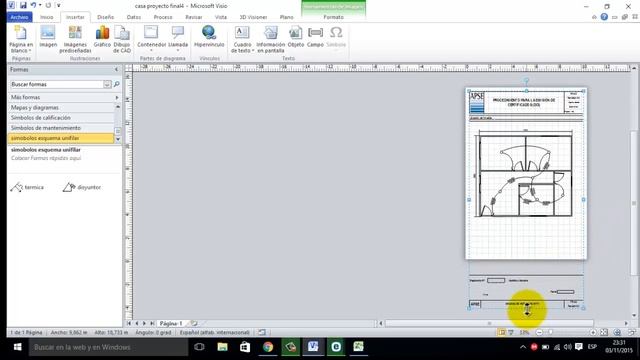This screenshot has width=640, height=360.
Task: Undo the last action
Action: click(33, 6)
